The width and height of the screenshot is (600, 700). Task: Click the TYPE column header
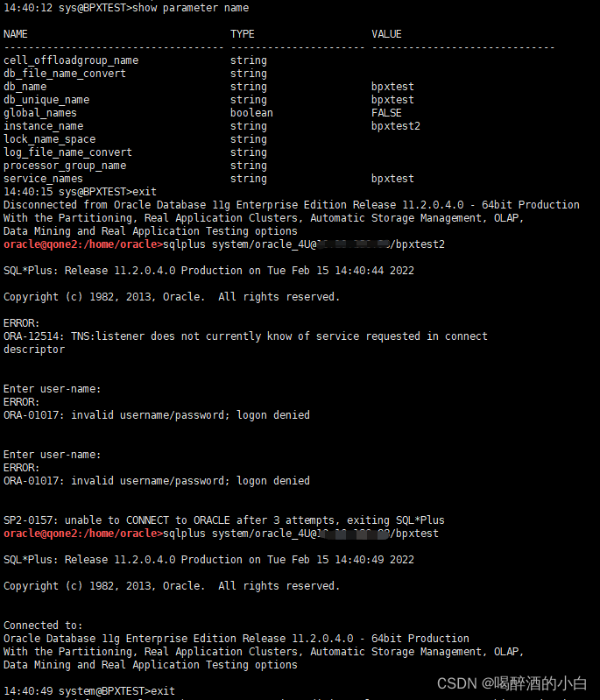tap(243, 34)
